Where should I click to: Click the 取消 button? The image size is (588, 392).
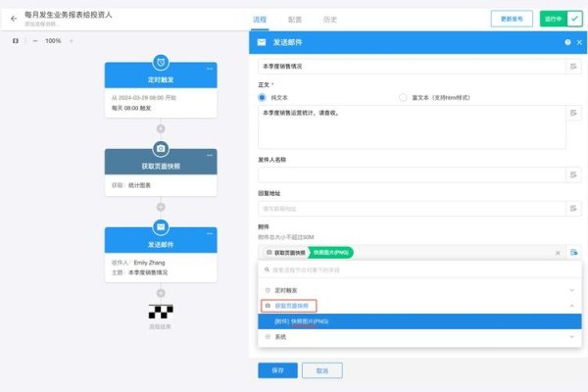tap(322, 370)
